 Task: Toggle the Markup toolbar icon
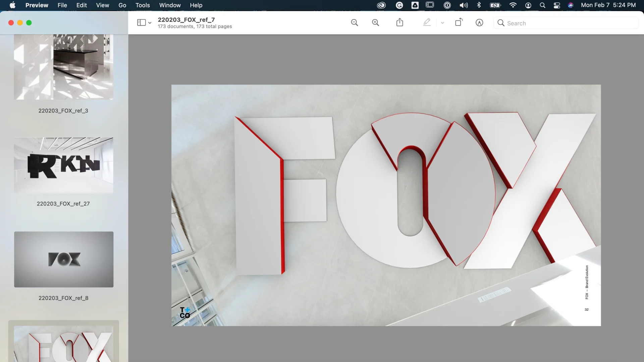[479, 23]
